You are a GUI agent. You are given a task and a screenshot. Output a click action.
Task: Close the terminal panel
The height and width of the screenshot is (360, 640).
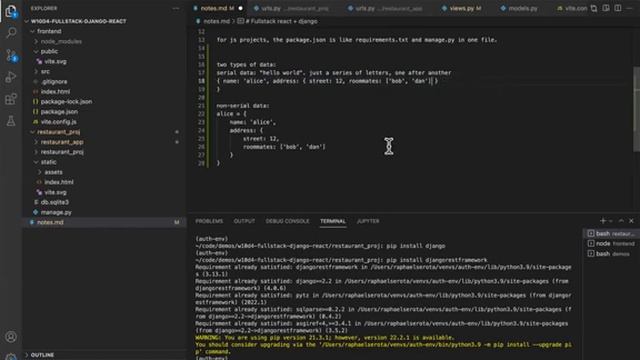pos(631,221)
